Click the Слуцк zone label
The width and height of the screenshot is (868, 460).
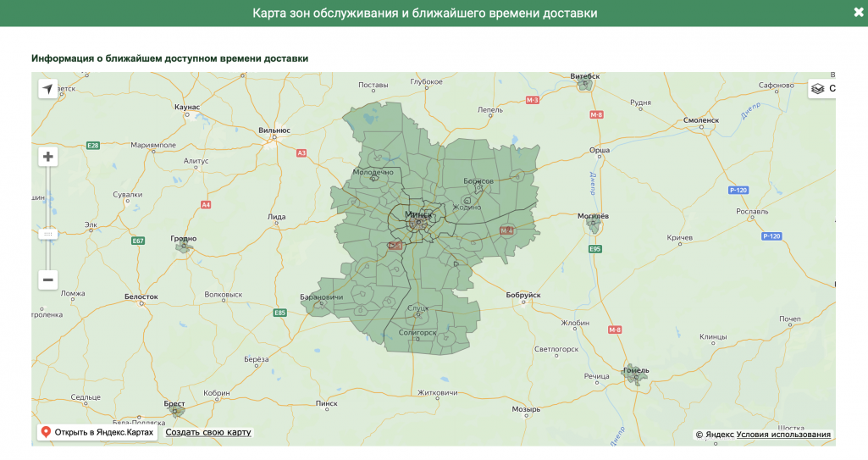pos(417,308)
